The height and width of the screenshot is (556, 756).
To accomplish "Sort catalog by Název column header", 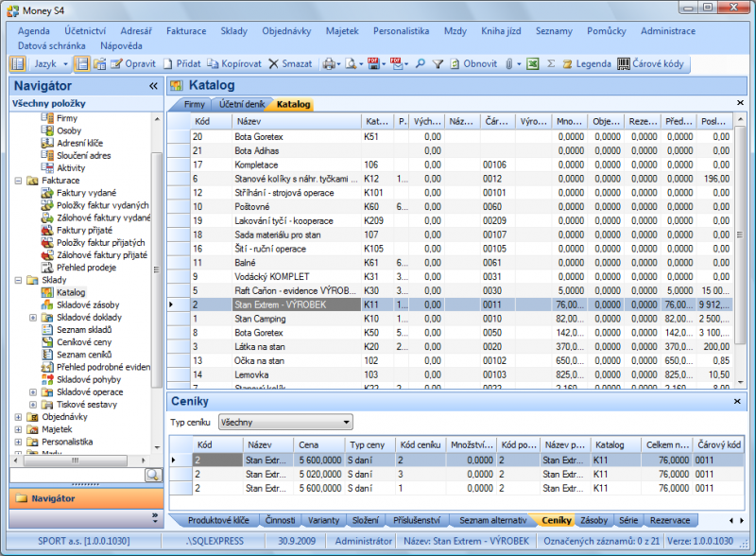I will [297, 122].
